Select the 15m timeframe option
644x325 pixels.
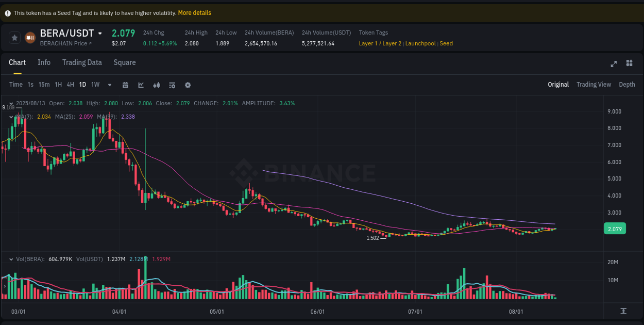coord(44,85)
